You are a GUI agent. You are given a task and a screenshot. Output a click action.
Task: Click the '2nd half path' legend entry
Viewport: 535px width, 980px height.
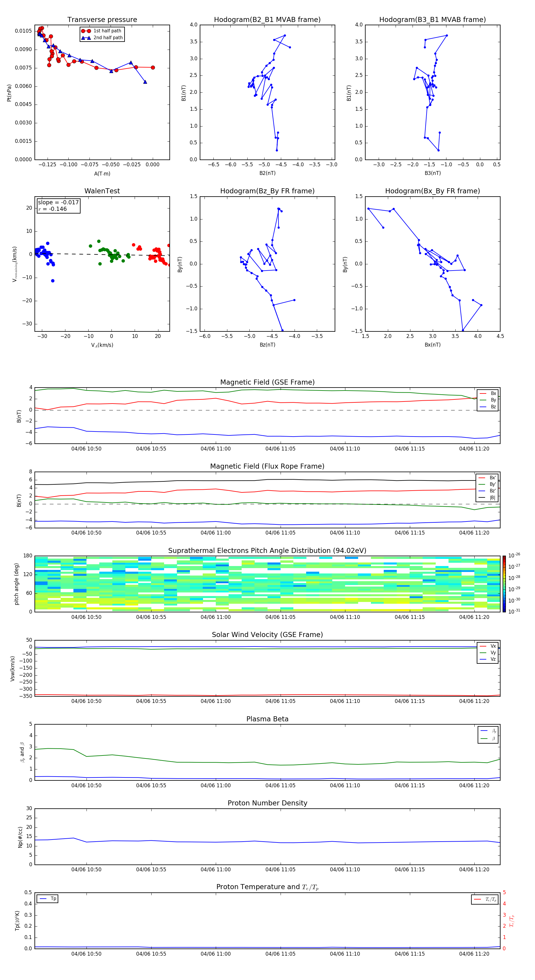coord(102,38)
